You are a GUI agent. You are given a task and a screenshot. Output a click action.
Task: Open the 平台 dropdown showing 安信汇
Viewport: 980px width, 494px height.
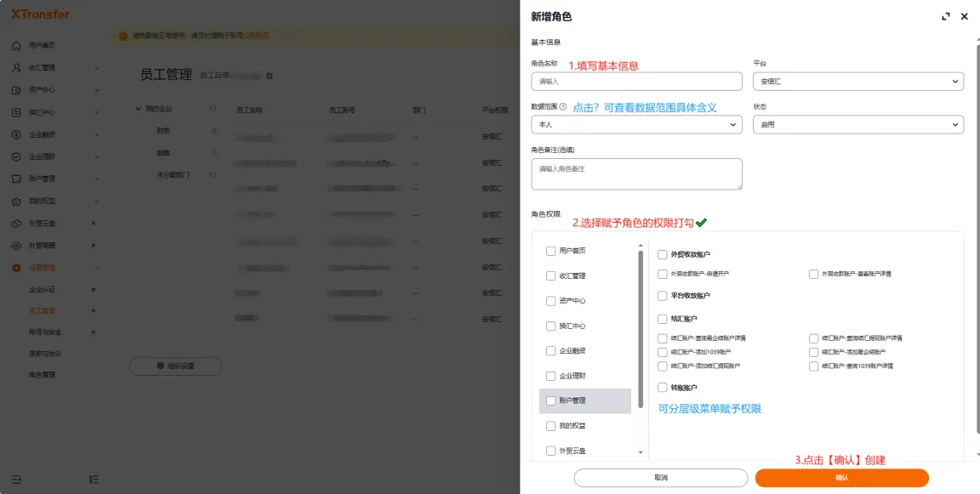(x=858, y=81)
